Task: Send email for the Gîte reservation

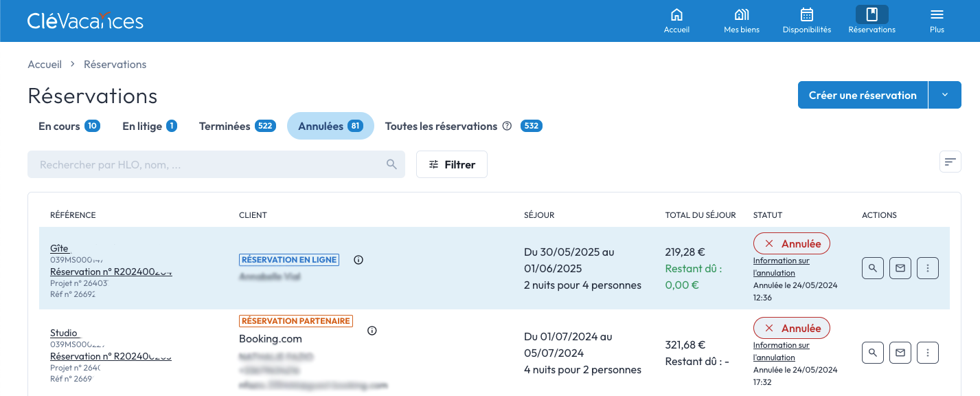Action: [x=900, y=268]
